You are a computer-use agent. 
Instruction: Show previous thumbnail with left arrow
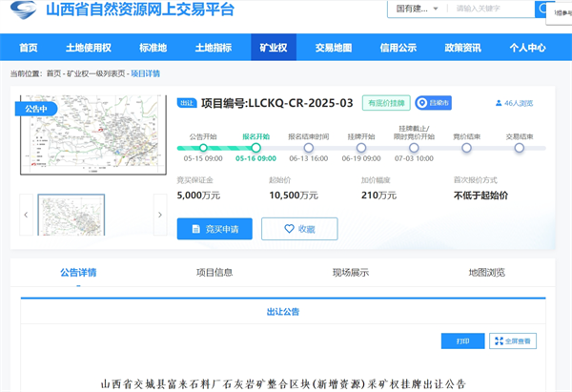click(26, 216)
